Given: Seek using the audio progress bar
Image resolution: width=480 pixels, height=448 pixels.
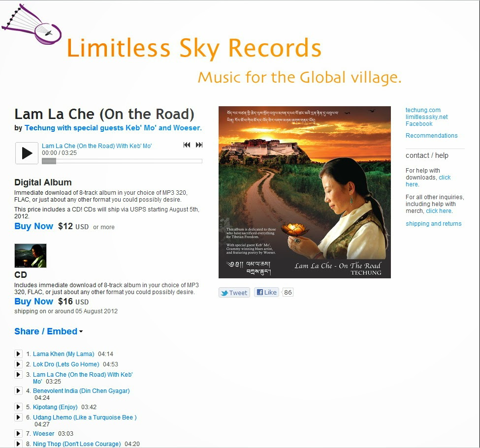Looking at the screenshot, I should [122, 161].
